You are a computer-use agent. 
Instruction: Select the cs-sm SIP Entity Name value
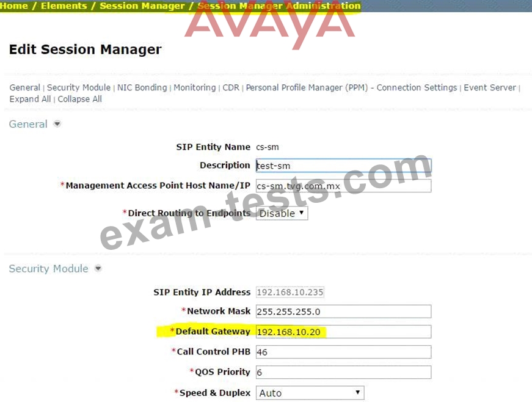point(268,147)
